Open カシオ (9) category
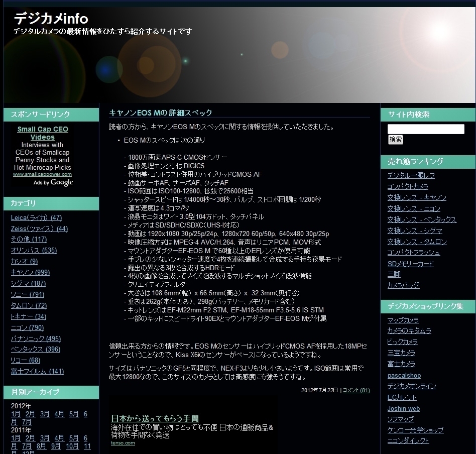 (x=24, y=262)
